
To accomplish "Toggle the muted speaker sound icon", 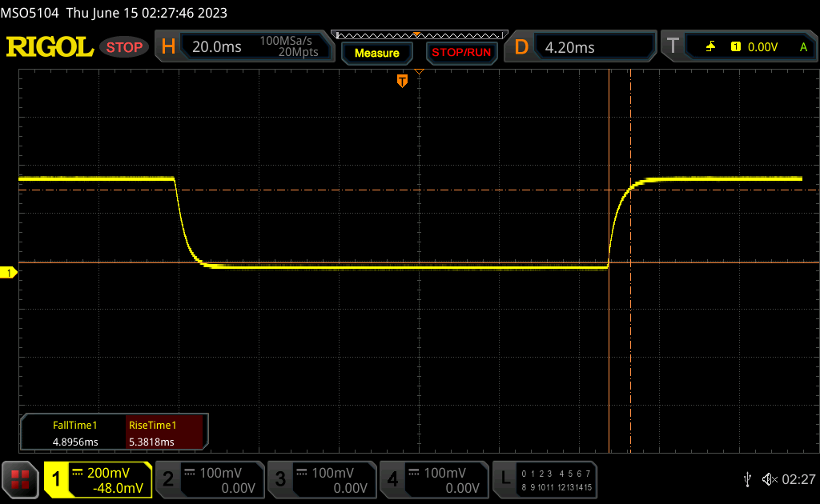I will click(770, 479).
